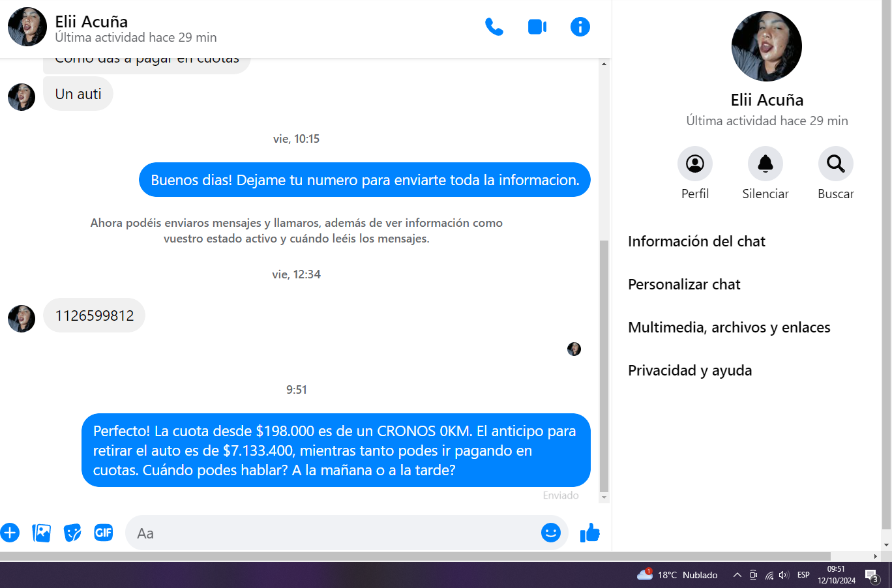Image resolution: width=892 pixels, height=588 pixels.
Task: Open Perfil from side panel
Action: click(x=695, y=164)
